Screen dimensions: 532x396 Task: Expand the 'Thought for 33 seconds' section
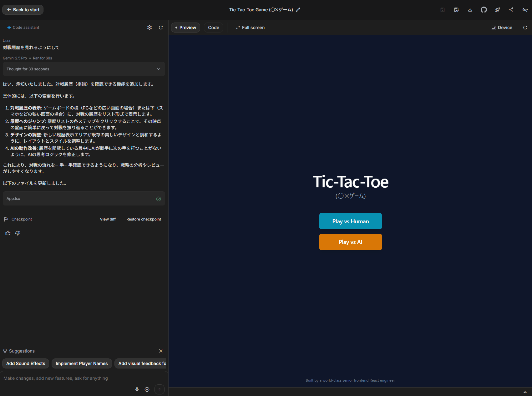84,69
